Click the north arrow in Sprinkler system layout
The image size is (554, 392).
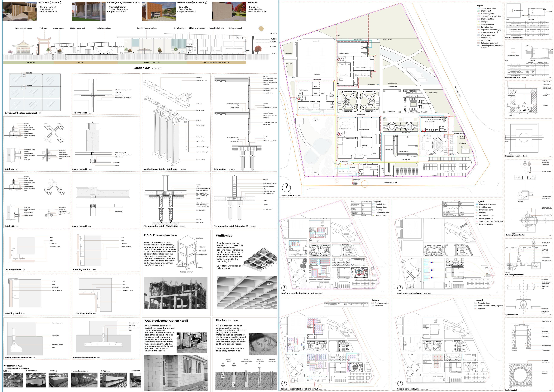pos(284,383)
